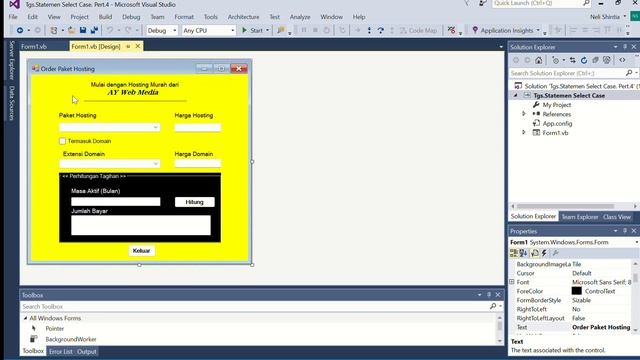Image resolution: width=640 pixels, height=360 pixels.
Task: Click the Masa Aktif (Bulan) text box
Action: 116,202
